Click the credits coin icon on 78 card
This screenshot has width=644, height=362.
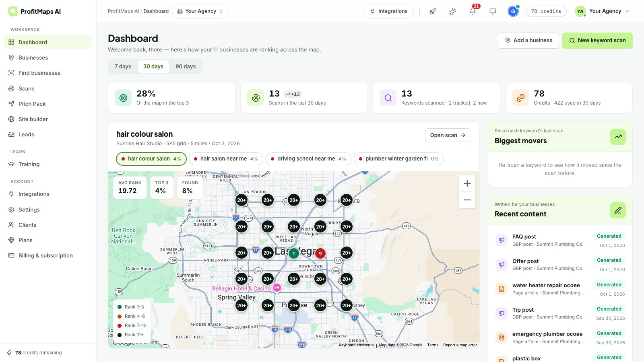[x=520, y=98]
